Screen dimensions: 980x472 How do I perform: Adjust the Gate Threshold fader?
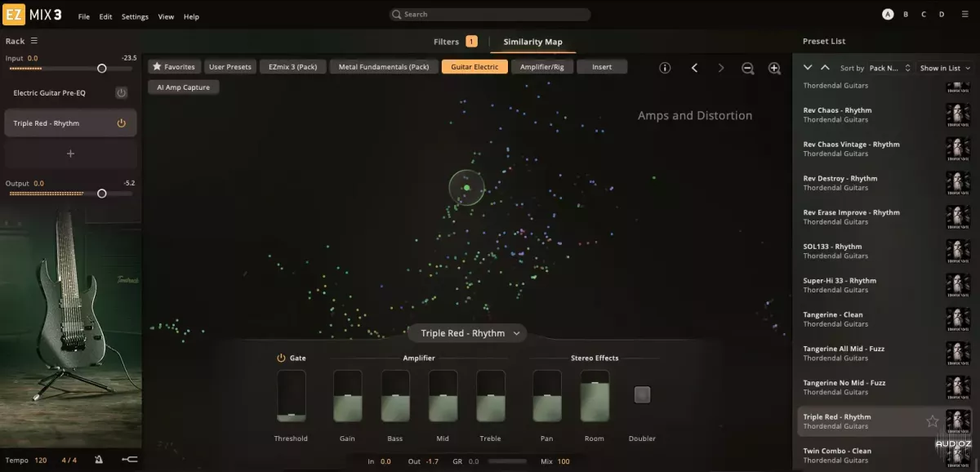tap(292, 396)
